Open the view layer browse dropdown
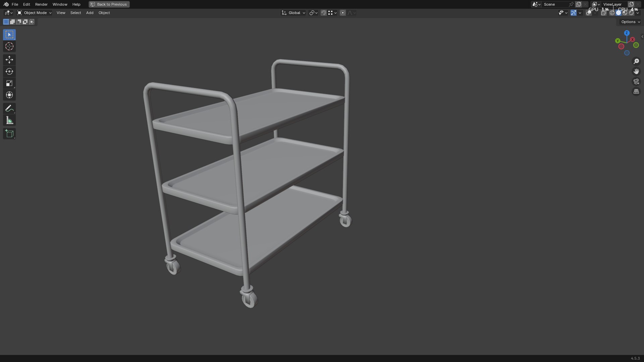644x362 pixels. pos(596,4)
